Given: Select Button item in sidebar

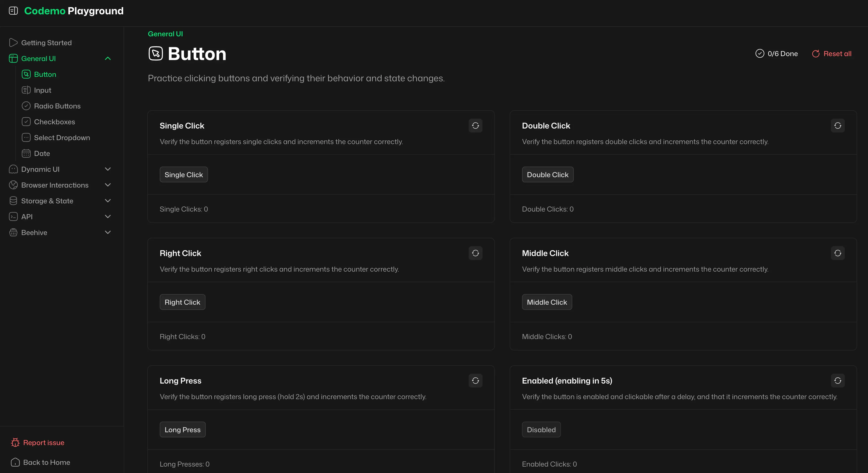Looking at the screenshot, I should 45,74.
